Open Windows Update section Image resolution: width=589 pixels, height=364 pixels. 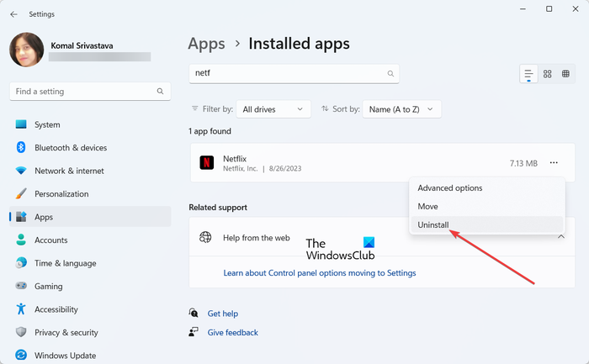pos(66,356)
